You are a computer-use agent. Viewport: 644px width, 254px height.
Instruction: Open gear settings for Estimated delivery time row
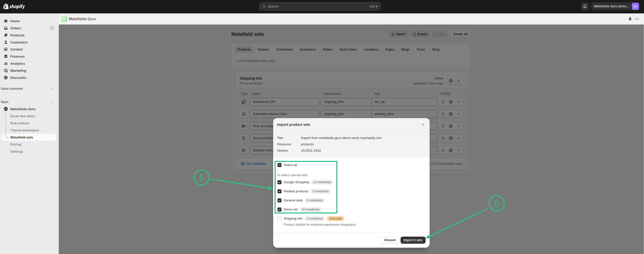tap(451, 114)
